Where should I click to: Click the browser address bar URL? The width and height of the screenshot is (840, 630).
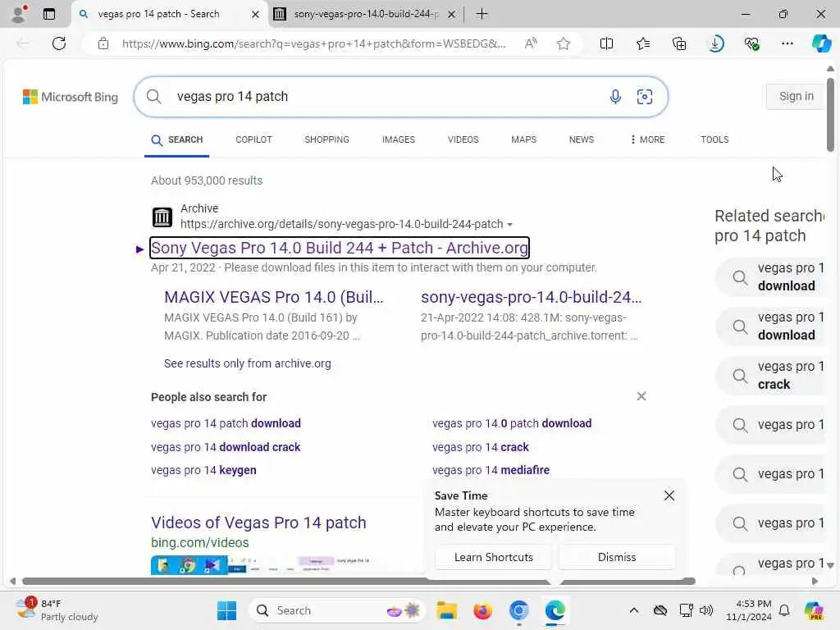(313, 43)
